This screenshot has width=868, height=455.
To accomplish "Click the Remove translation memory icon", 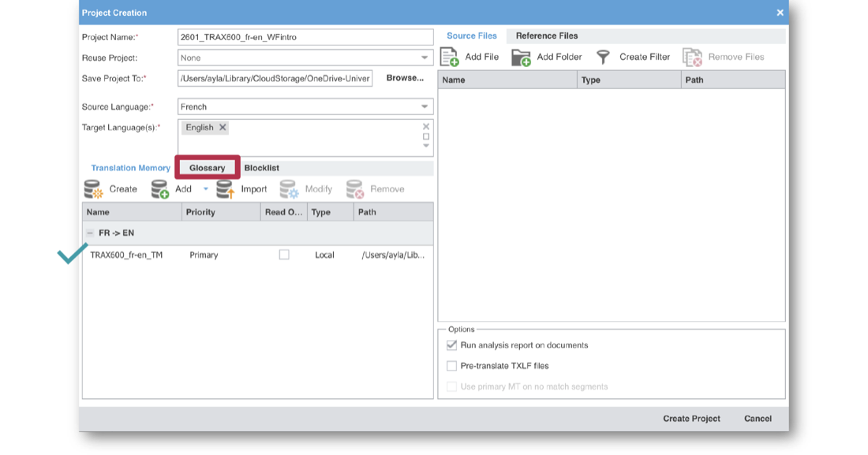I will (355, 189).
